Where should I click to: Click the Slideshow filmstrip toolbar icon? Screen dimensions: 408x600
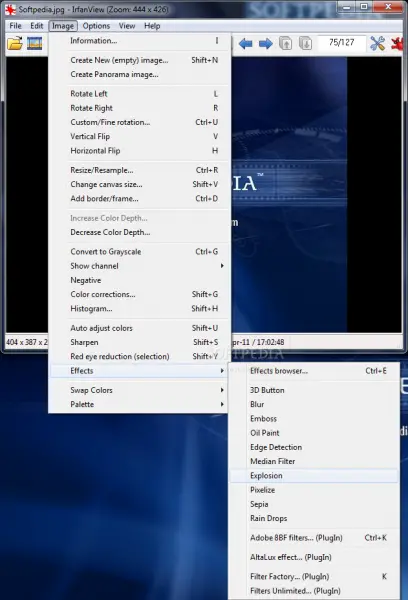[34, 43]
